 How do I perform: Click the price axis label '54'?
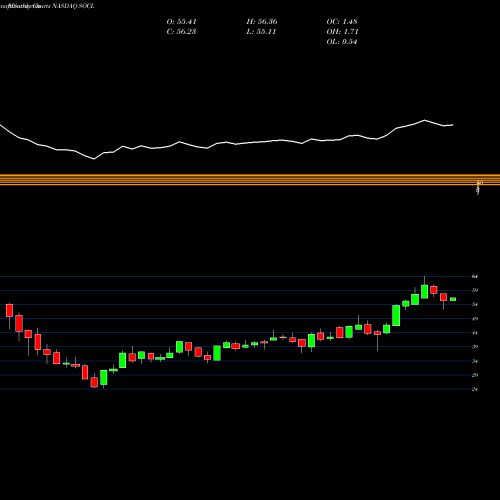click(475, 304)
